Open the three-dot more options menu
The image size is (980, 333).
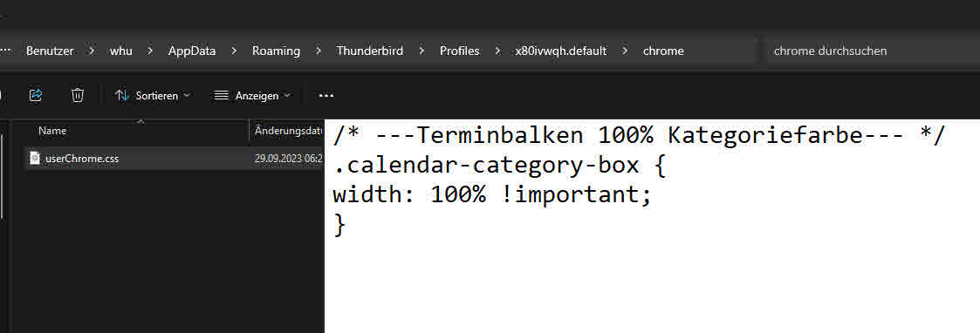326,96
